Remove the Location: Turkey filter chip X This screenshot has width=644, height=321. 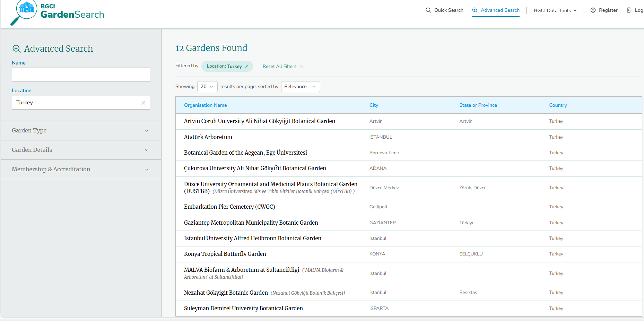click(x=247, y=66)
